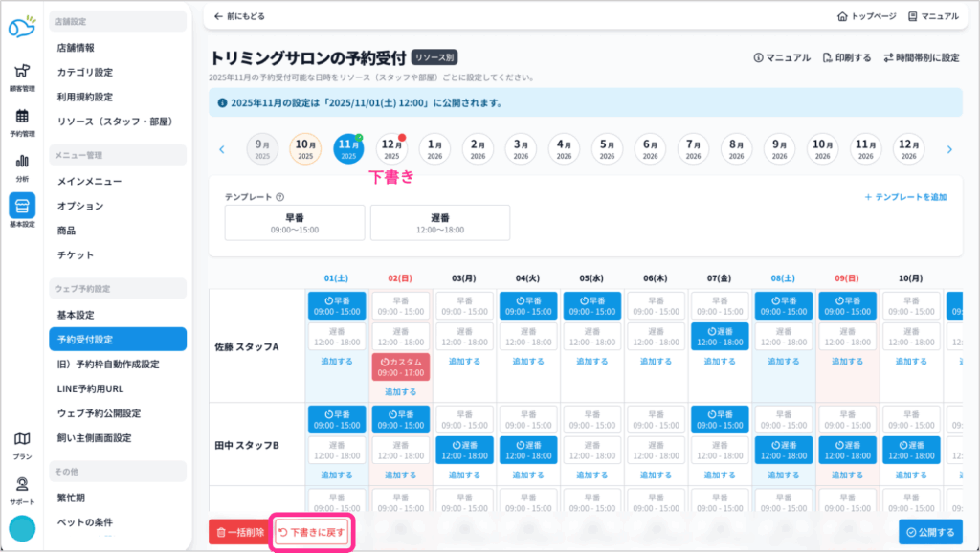Image resolution: width=980 pixels, height=553 pixels.
Task: Open the サポート headset icon
Action: (21, 485)
